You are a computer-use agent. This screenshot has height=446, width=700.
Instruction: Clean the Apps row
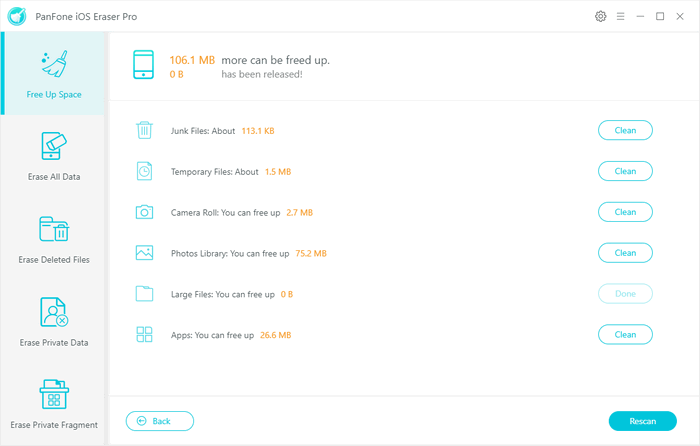coord(625,334)
